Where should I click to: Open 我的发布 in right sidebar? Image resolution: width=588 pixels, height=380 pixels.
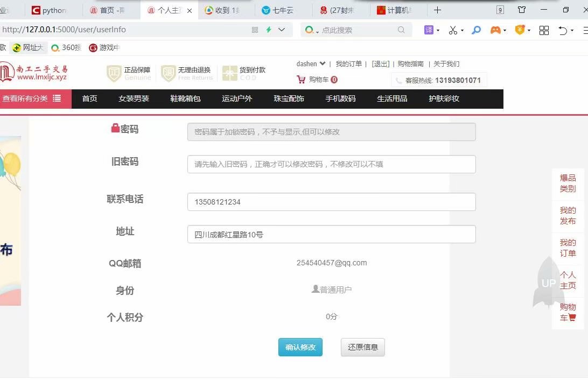568,215
